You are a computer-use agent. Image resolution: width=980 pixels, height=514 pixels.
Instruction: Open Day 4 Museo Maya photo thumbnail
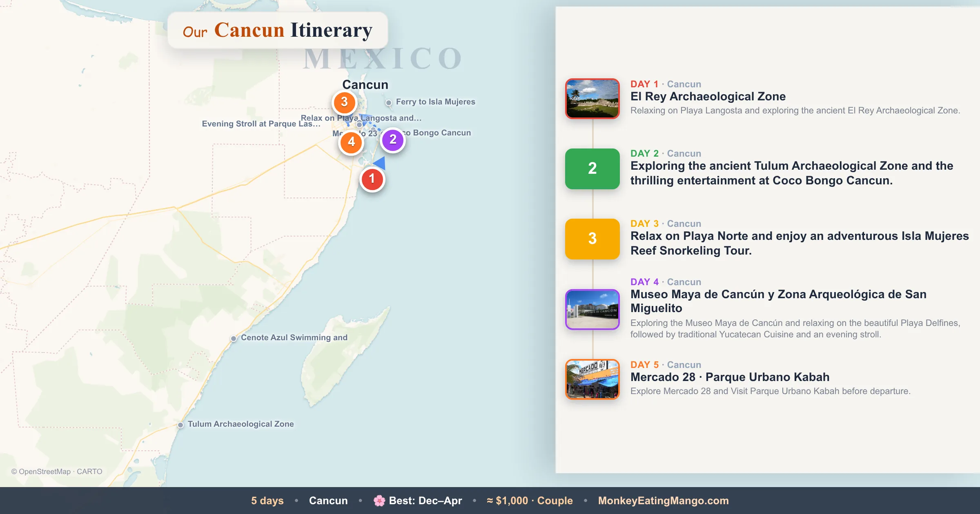tap(592, 309)
